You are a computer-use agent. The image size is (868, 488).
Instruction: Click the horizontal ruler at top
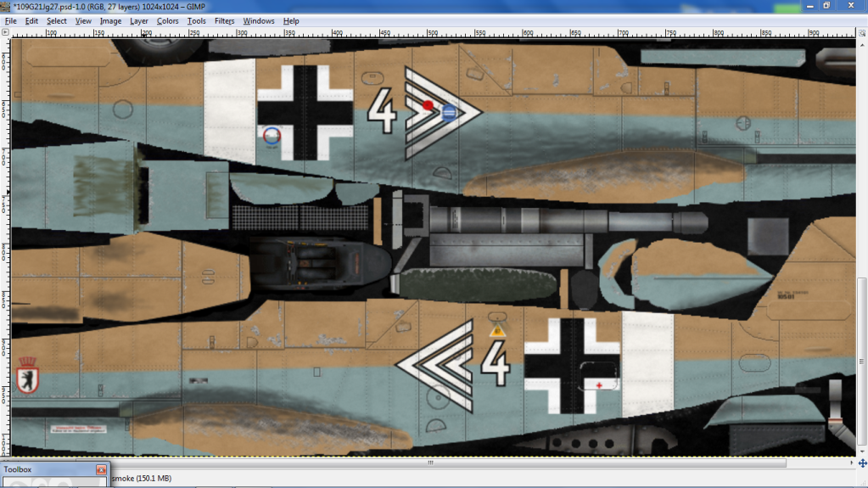click(434, 33)
